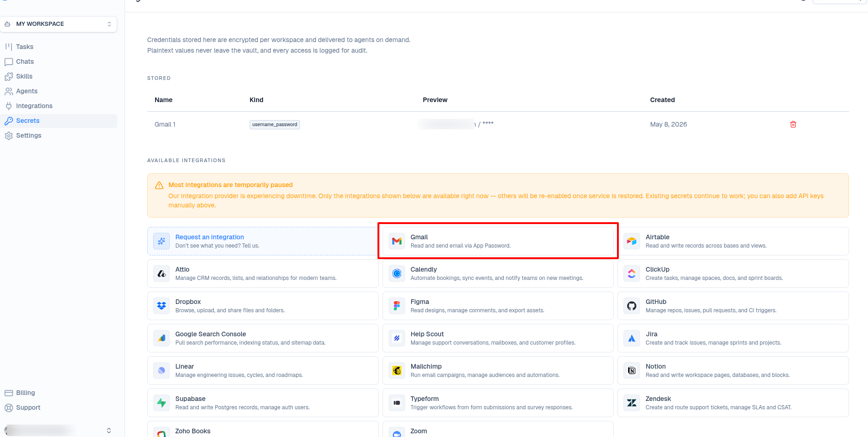Click the Attio logo icon
This screenshot has height=437, width=868.
(162, 273)
